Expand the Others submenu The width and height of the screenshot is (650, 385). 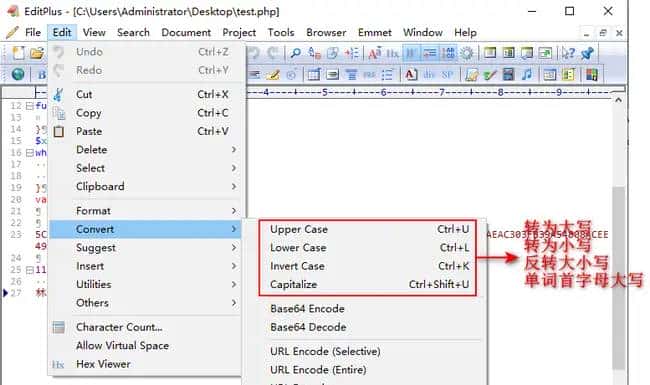(x=145, y=303)
